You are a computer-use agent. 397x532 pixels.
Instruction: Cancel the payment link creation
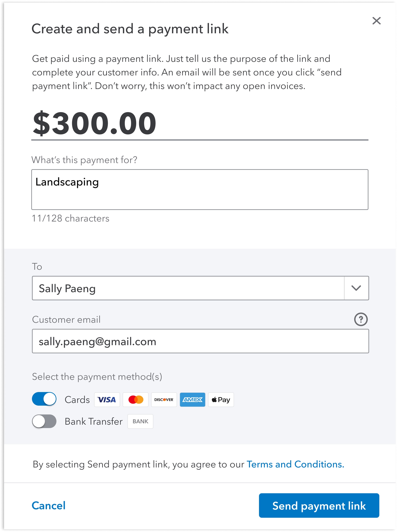click(x=48, y=506)
